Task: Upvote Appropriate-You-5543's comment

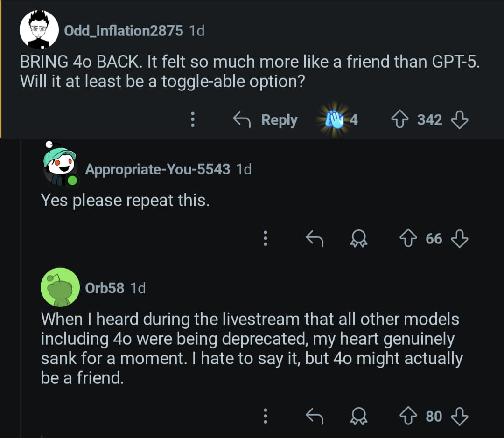Action: click(408, 238)
